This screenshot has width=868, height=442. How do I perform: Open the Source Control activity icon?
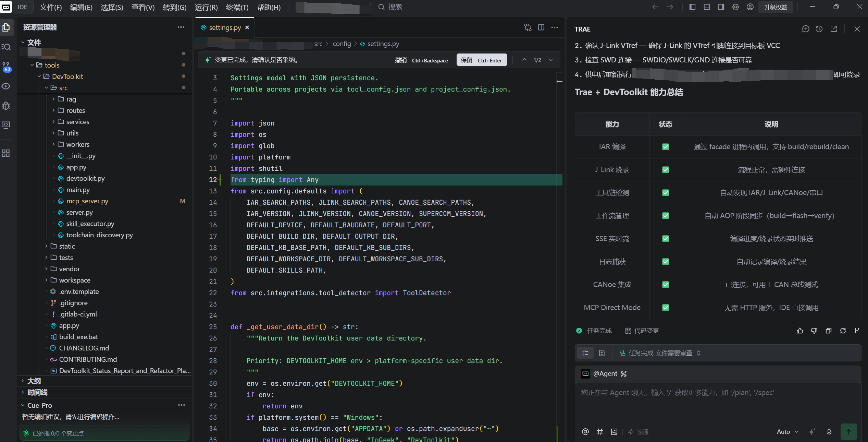[x=7, y=67]
